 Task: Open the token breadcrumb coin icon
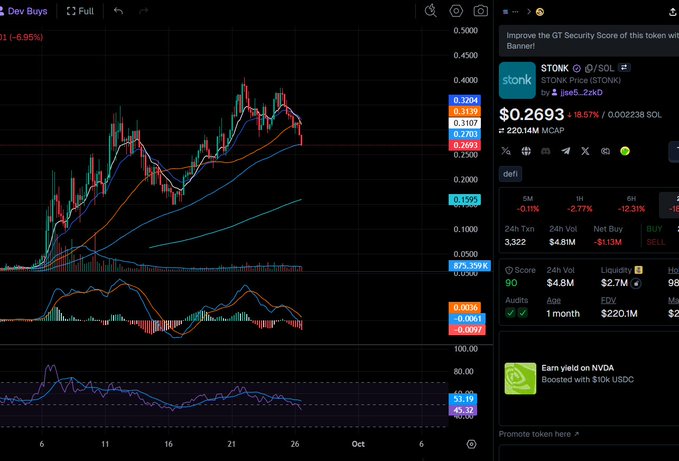[x=540, y=12]
